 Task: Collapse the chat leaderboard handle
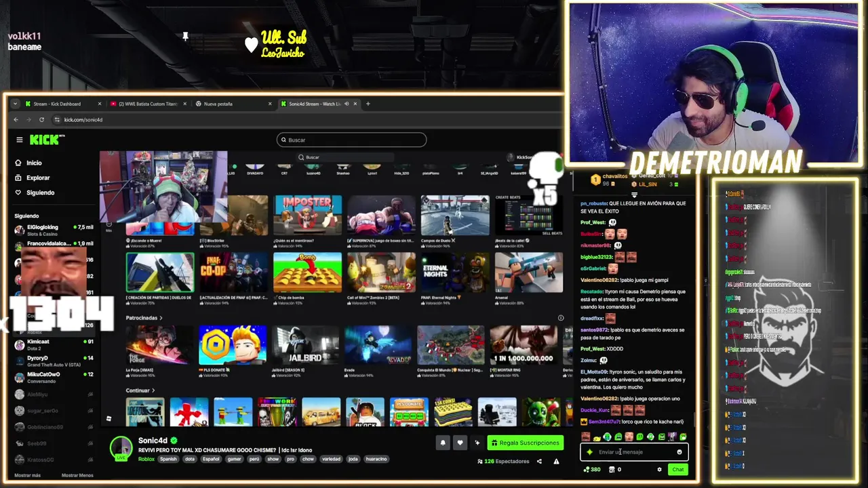point(634,195)
